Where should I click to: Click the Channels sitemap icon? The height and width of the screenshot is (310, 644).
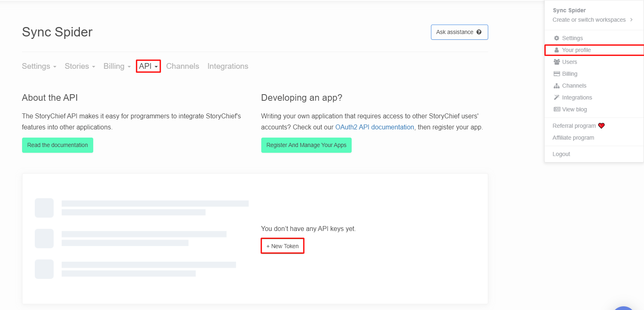(x=556, y=86)
